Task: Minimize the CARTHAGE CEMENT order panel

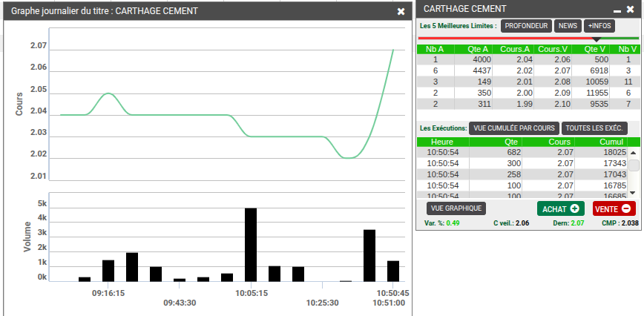Action: pyautogui.click(x=617, y=11)
